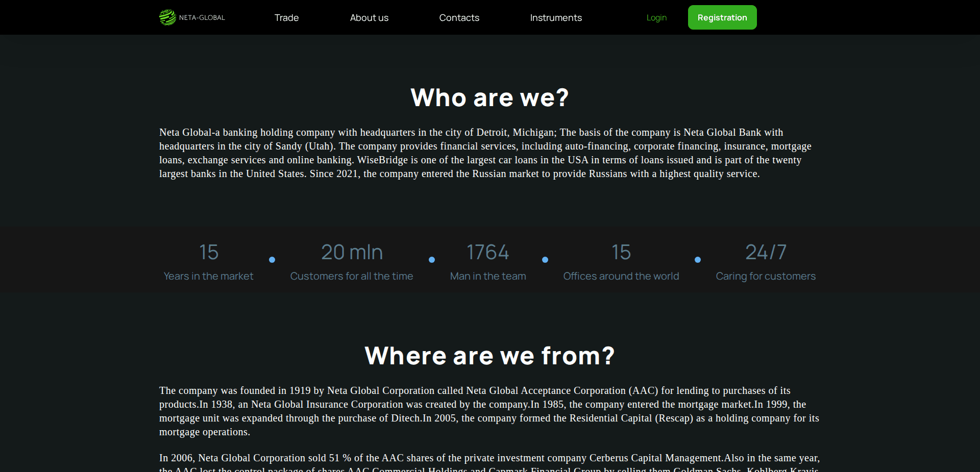Open the About us section

pos(369,17)
